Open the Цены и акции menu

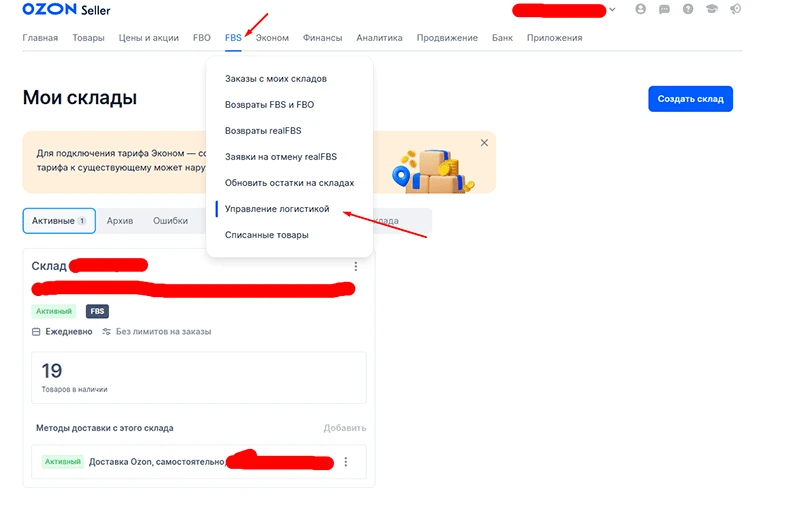(x=148, y=38)
